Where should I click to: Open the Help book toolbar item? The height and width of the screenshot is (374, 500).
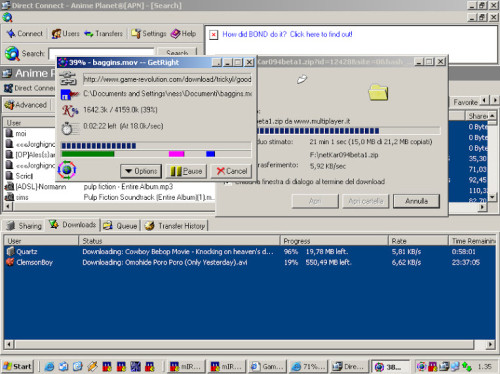click(183, 34)
